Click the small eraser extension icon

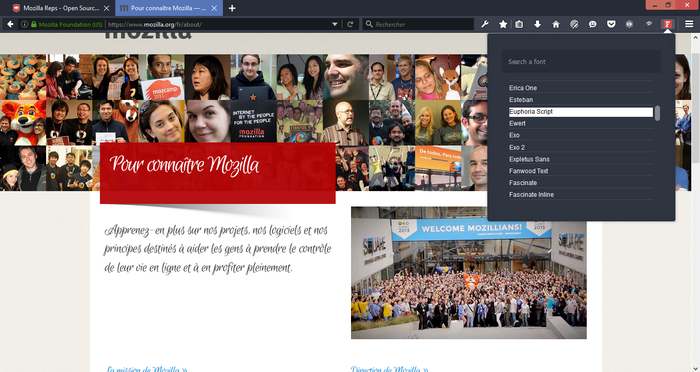tap(649, 24)
